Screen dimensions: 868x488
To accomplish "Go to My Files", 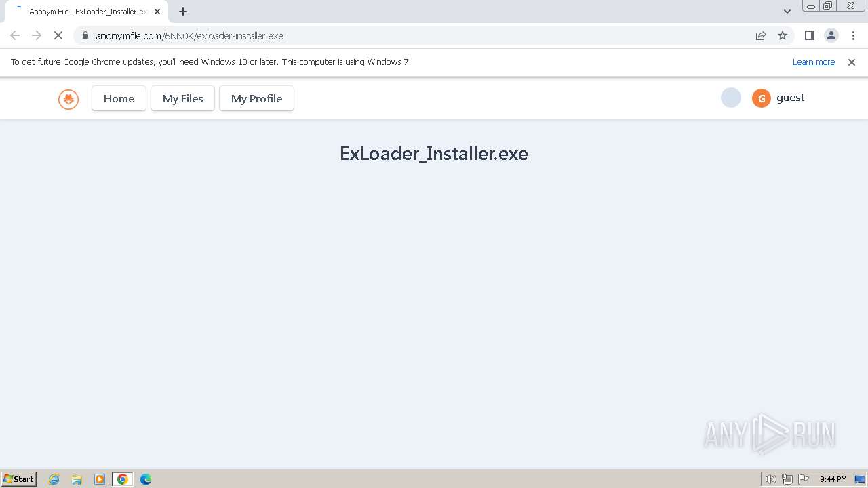I will click(x=182, y=98).
